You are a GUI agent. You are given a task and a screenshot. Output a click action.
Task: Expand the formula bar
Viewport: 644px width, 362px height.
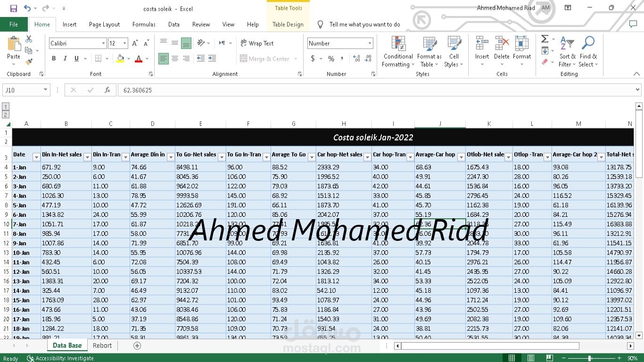(x=638, y=90)
